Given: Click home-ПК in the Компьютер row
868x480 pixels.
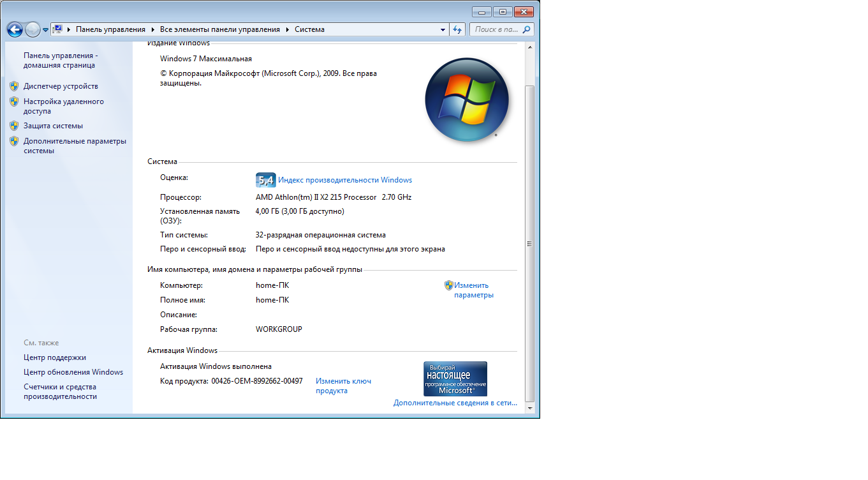Looking at the screenshot, I should (272, 285).
